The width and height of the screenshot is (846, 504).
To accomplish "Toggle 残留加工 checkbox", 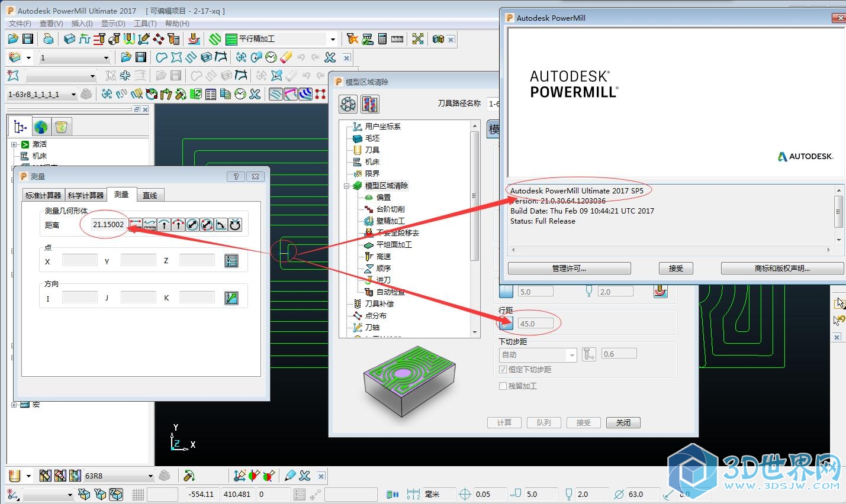I will click(x=503, y=386).
